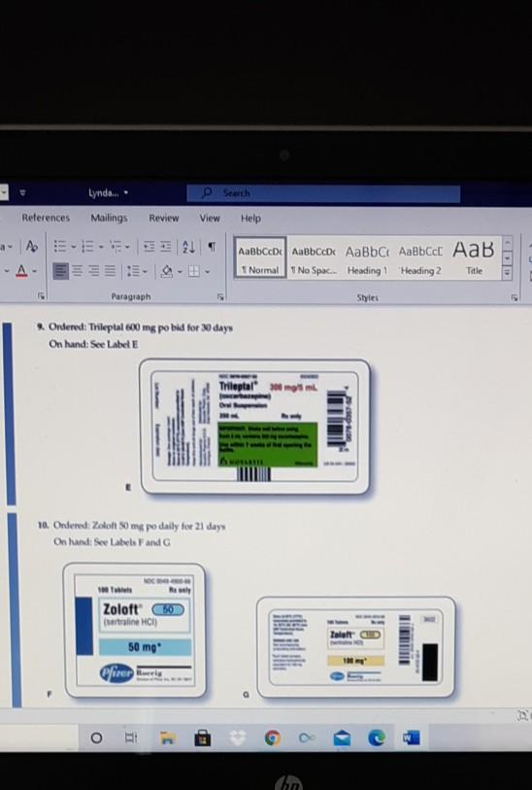Image resolution: width=532 pixels, height=790 pixels.
Task: Click the Bullets list icon
Action: pyautogui.click(x=60, y=247)
